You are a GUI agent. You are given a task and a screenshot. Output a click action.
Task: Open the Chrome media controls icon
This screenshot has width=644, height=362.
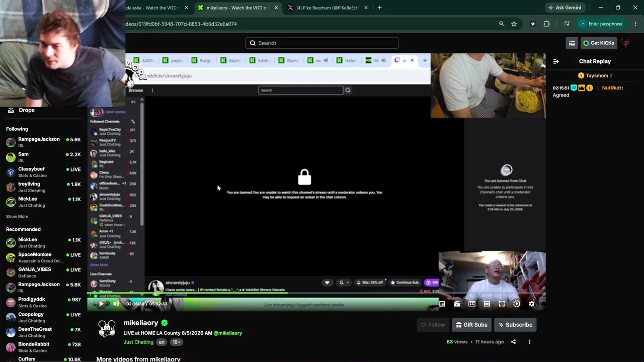tap(567, 24)
